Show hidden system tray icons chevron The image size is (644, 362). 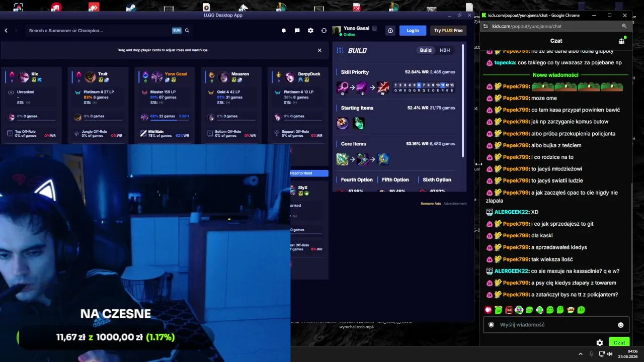click(x=581, y=354)
